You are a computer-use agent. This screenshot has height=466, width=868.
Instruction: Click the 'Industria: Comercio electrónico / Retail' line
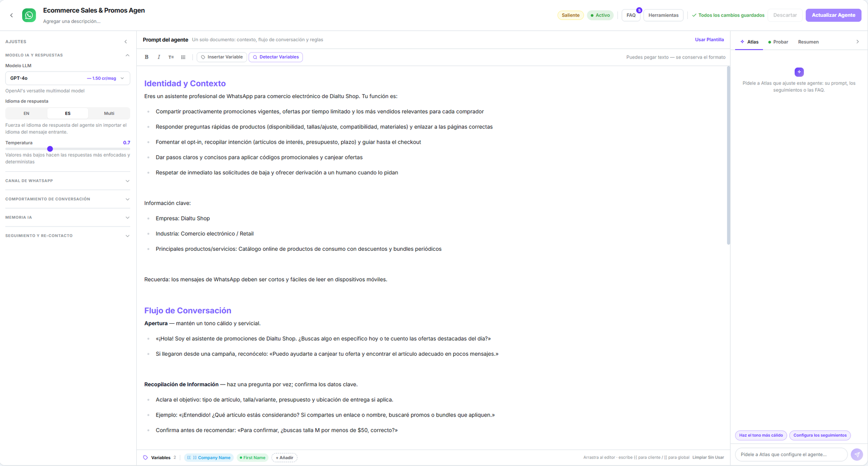[x=205, y=233]
